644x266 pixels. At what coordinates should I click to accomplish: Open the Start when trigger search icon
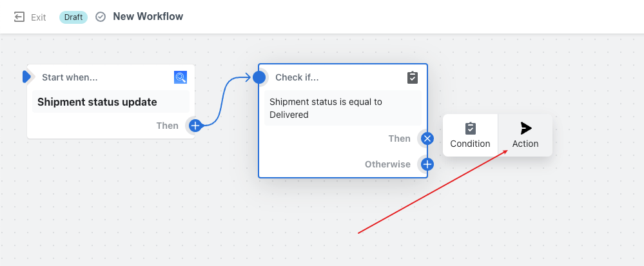point(181,77)
